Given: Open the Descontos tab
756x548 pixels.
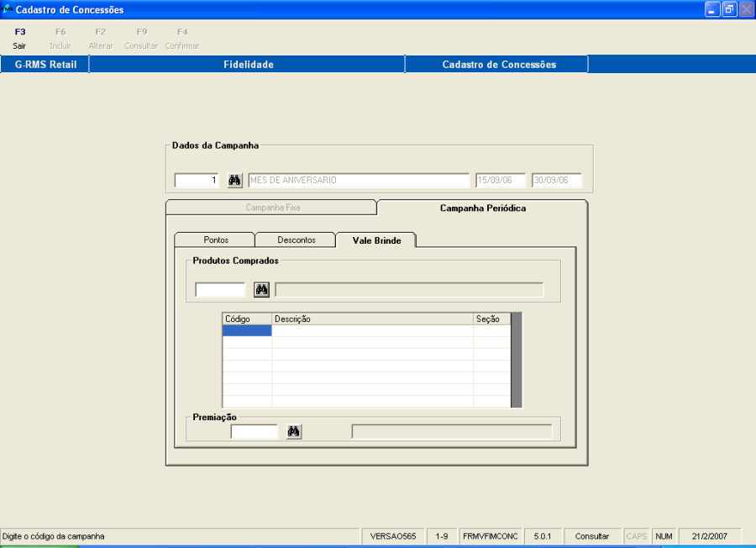Looking at the screenshot, I should [296, 240].
